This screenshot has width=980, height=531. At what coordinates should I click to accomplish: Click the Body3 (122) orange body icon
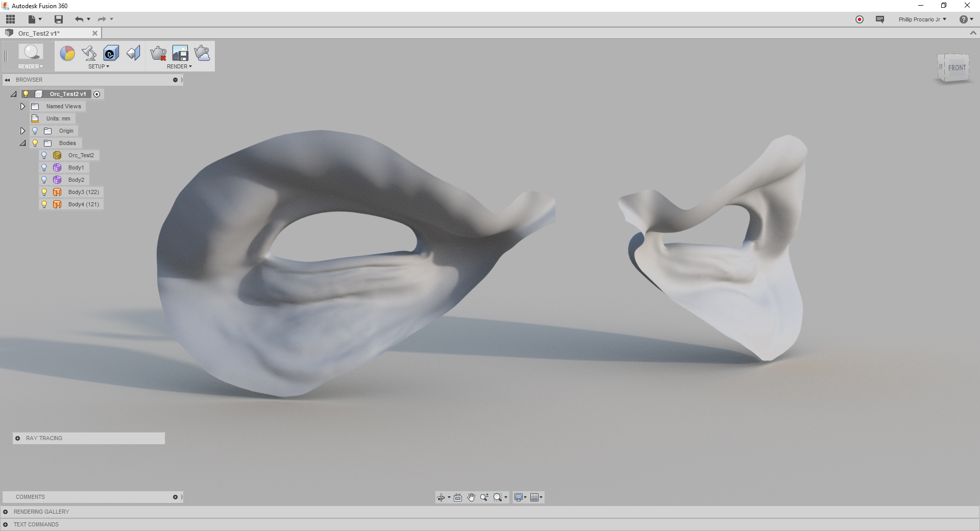[57, 192]
